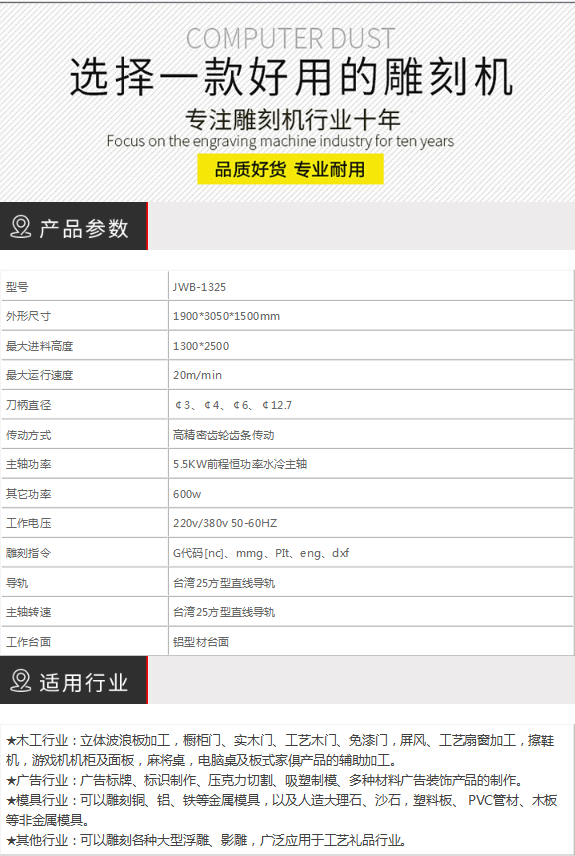Click the 高精密齿轮齿条传动 cell
575x856 pixels.
click(x=223, y=435)
